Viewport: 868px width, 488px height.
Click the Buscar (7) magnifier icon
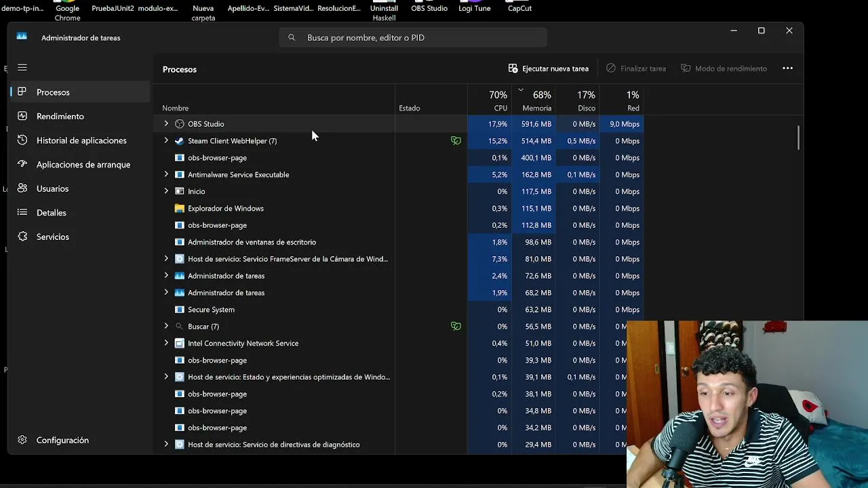pyautogui.click(x=179, y=326)
